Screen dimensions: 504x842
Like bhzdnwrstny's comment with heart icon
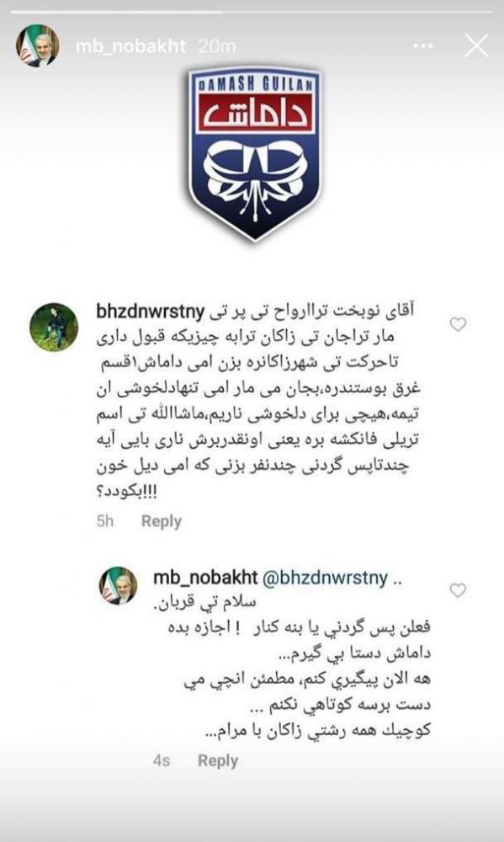click(458, 324)
